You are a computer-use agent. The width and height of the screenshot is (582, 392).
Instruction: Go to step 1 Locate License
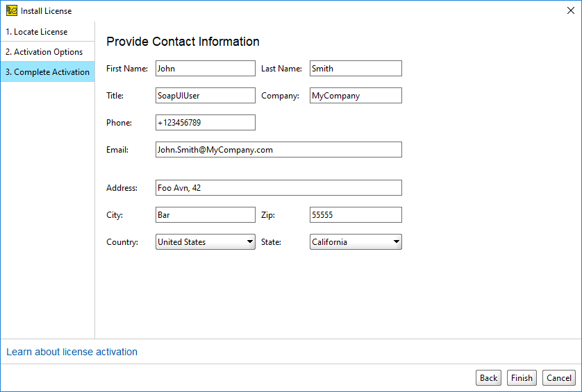coord(47,31)
